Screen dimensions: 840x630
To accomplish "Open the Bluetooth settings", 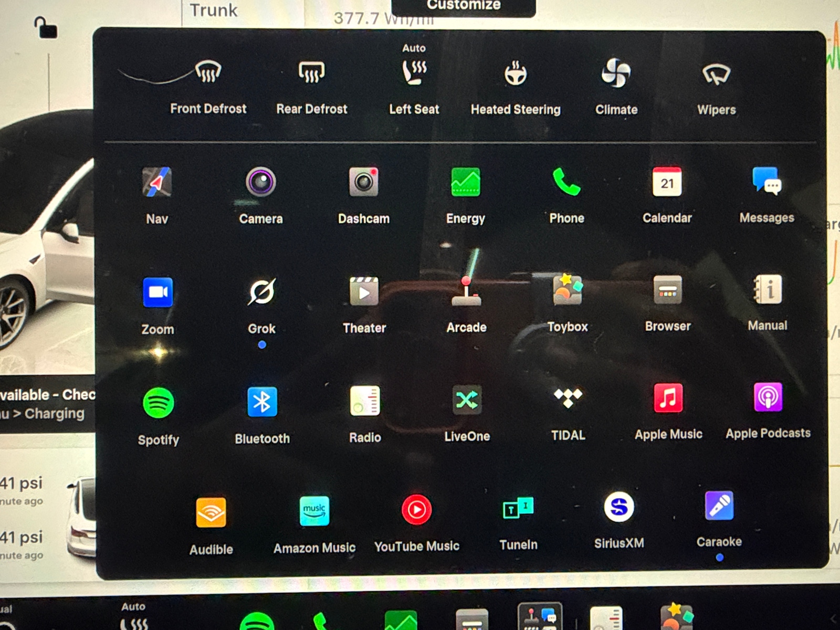I will (262, 402).
